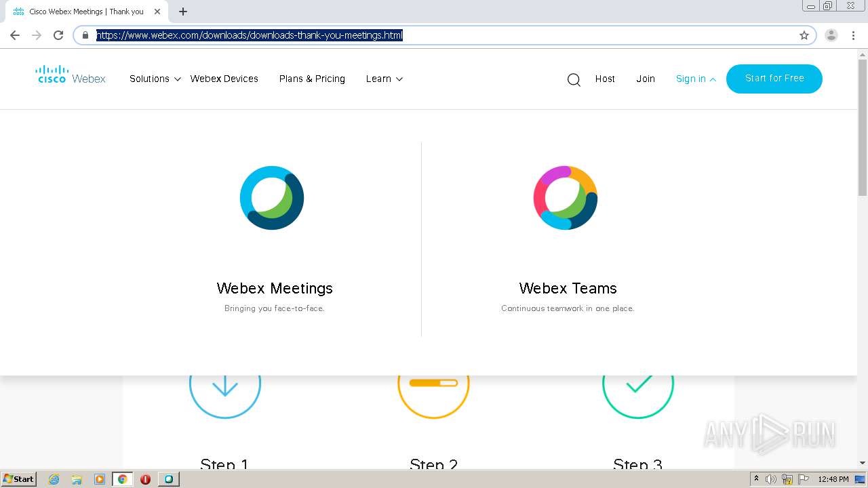Click the Webex app taskbar icon
The image size is (868, 488).
tap(169, 479)
